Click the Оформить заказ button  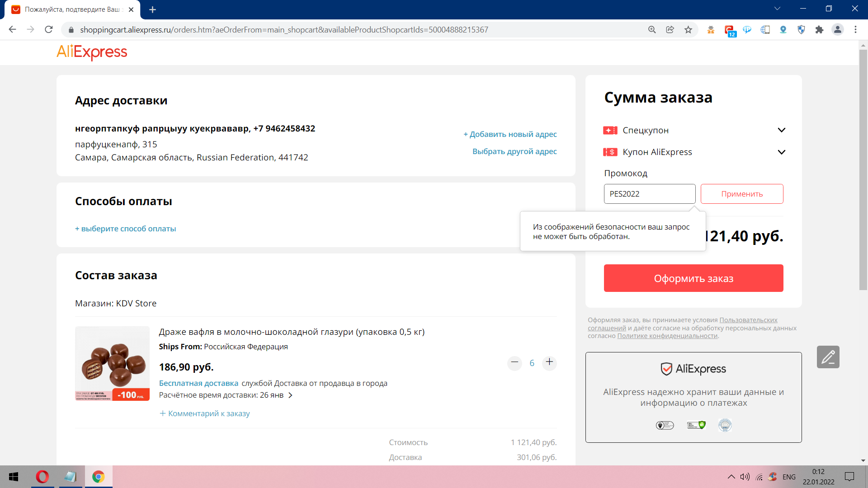point(693,278)
